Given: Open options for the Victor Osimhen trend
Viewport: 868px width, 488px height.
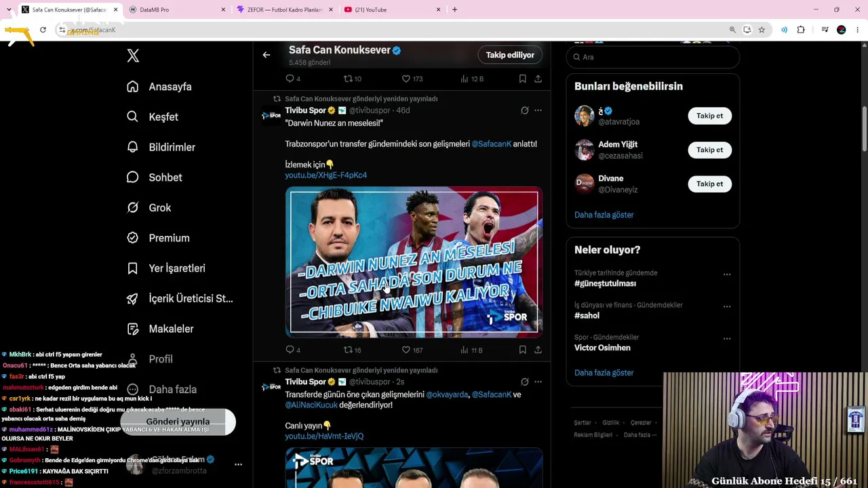Looking at the screenshot, I should 727,339.
